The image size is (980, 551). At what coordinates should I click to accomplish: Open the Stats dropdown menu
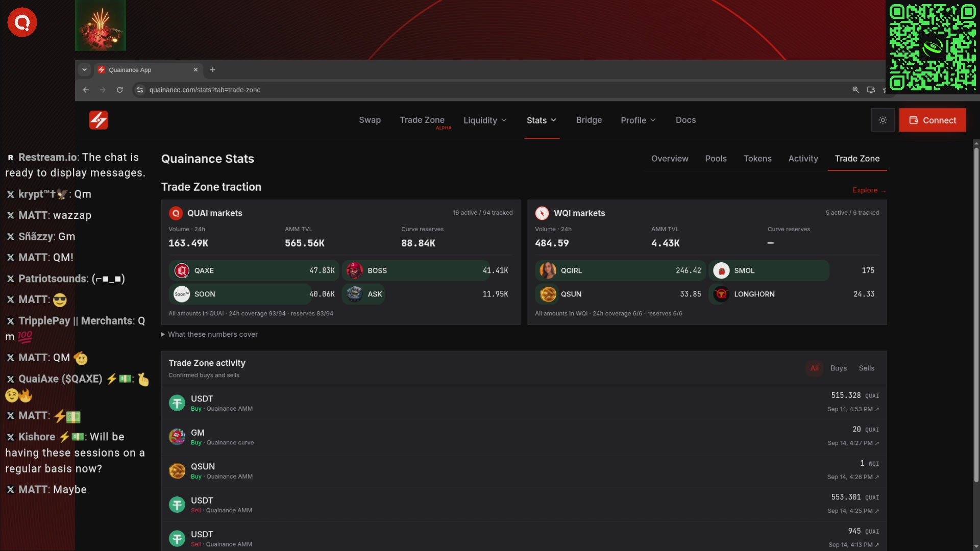[542, 120]
